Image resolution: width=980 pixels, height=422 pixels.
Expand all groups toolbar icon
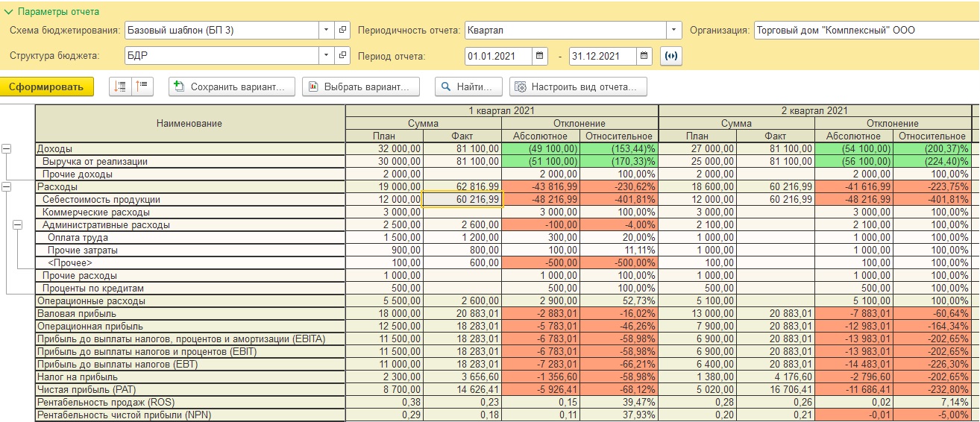120,86
